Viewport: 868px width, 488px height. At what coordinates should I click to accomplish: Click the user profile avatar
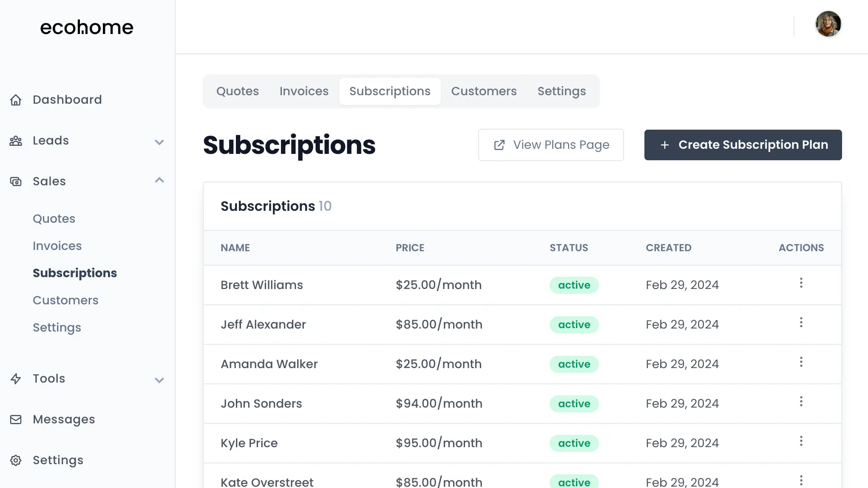(x=828, y=24)
